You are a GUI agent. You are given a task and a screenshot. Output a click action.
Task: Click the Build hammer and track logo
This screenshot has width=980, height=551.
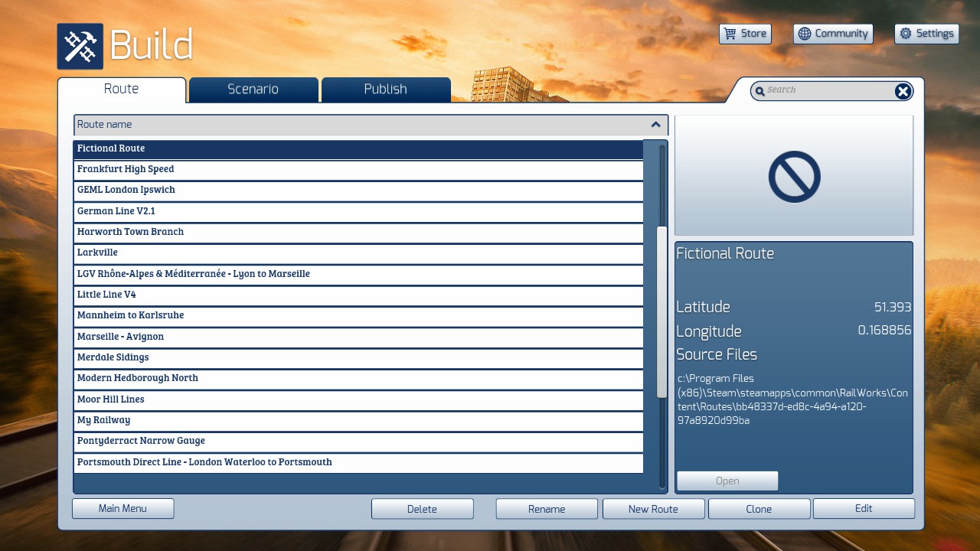pyautogui.click(x=80, y=46)
